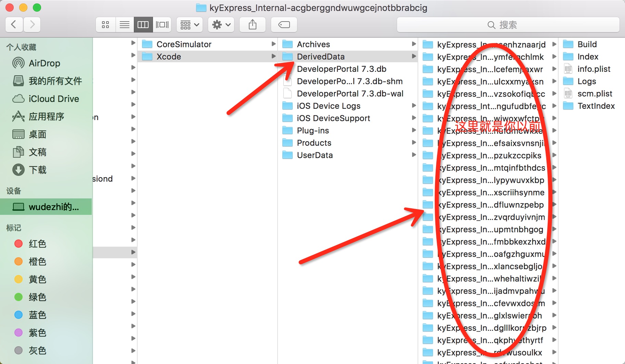Select the 紫色 tag
The width and height of the screenshot is (625, 364).
(x=46, y=333)
